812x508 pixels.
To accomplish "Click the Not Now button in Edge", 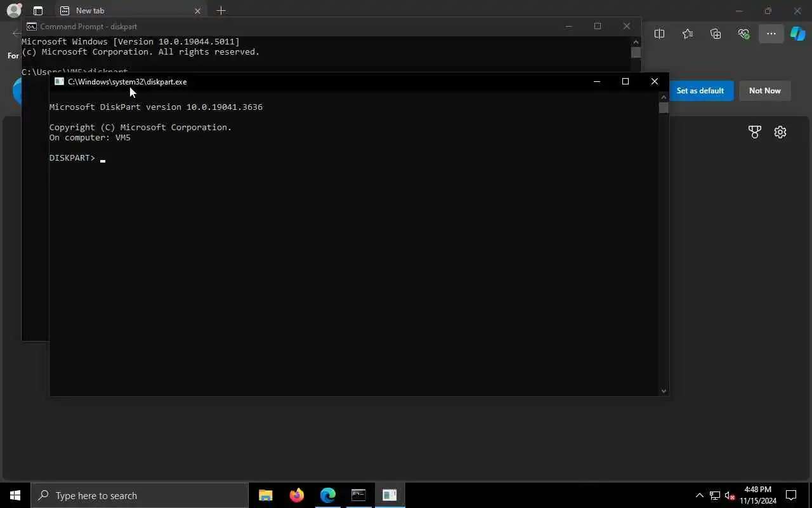I will pyautogui.click(x=764, y=91).
